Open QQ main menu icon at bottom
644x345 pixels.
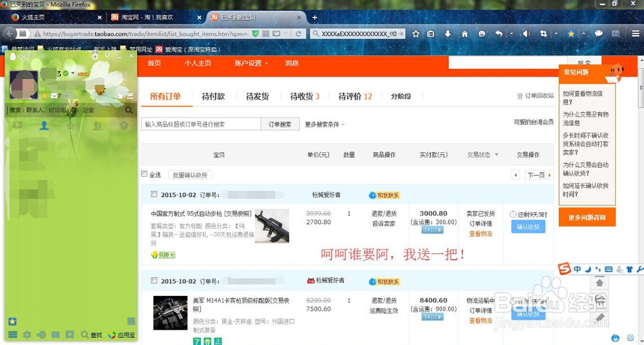click(x=13, y=335)
